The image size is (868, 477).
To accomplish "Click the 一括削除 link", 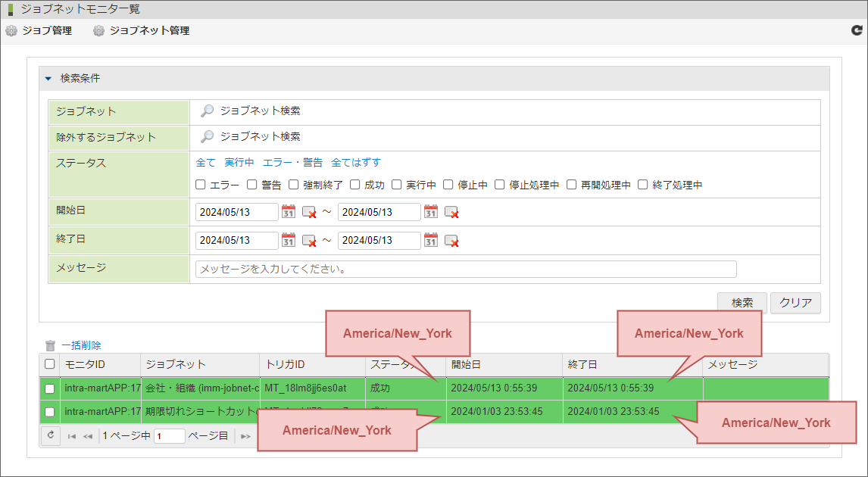I will pos(81,345).
